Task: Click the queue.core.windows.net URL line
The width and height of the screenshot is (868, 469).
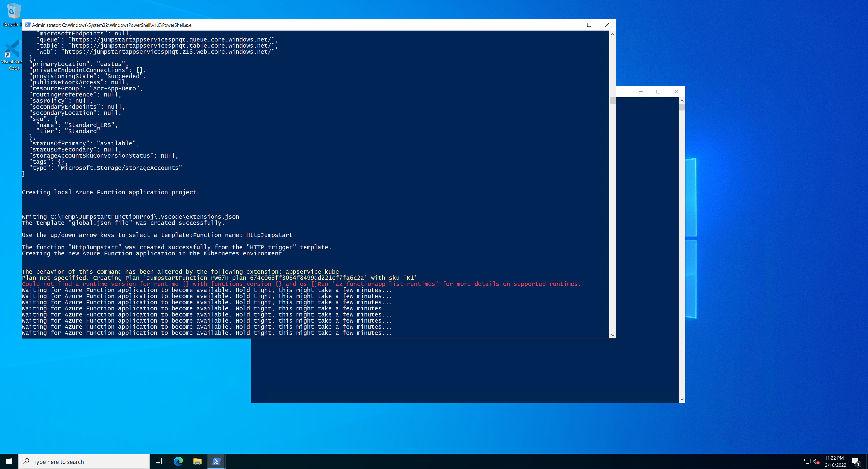Action: [x=157, y=39]
